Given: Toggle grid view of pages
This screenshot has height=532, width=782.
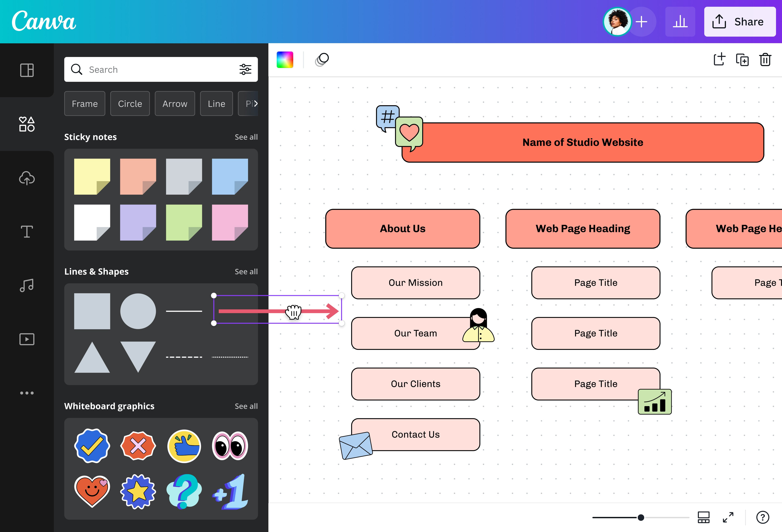Looking at the screenshot, I should 704,517.
